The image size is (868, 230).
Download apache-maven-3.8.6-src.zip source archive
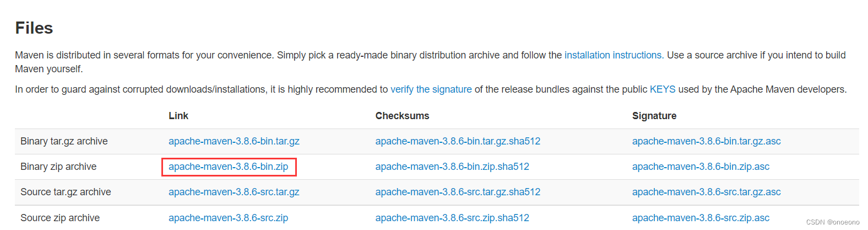(x=228, y=218)
